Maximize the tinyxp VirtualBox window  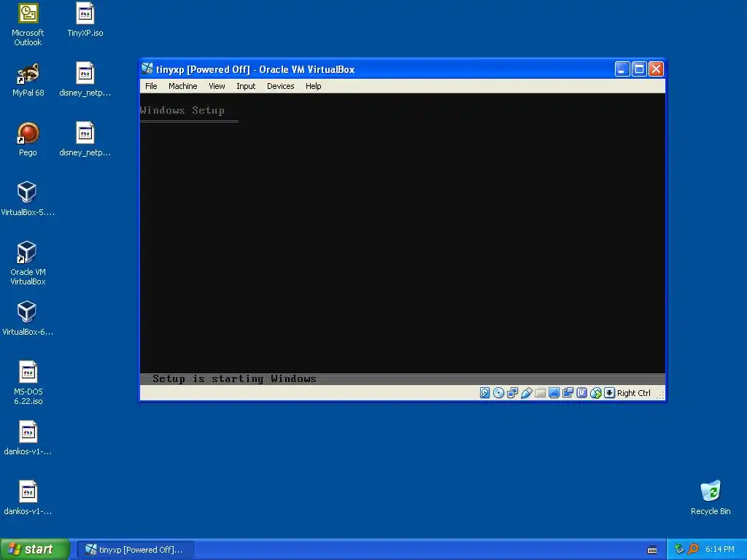point(639,69)
